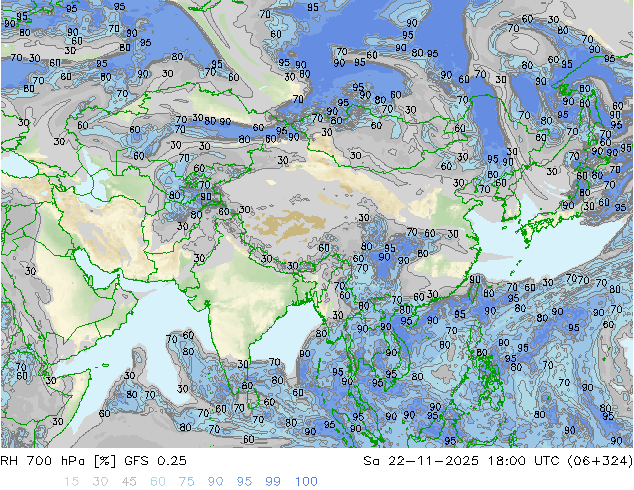
Task: Select the 60 value in the legend scale
Action: pyautogui.click(x=158, y=482)
